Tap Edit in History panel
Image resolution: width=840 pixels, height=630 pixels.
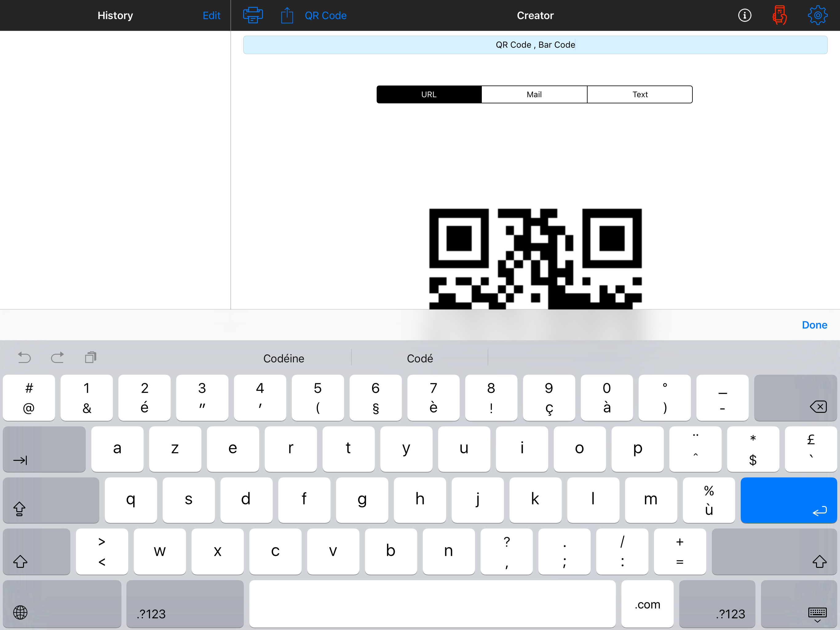(211, 15)
